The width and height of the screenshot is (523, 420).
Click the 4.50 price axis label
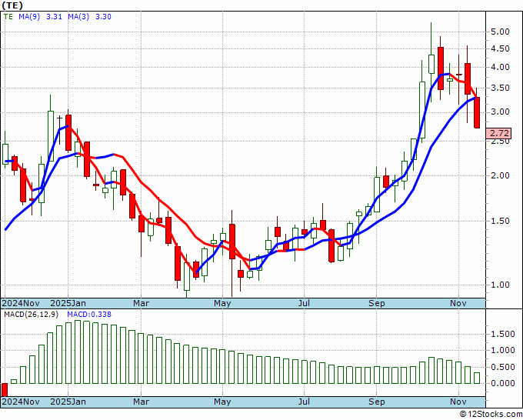501,49
